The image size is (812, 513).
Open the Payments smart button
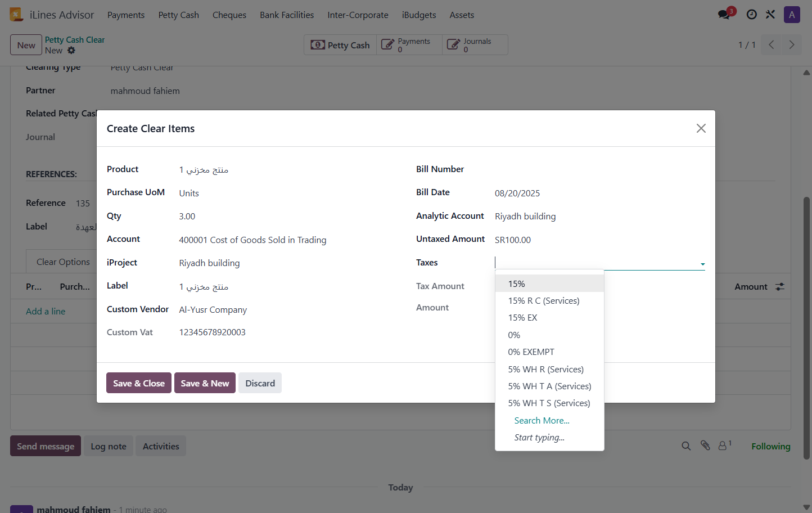[409, 45]
